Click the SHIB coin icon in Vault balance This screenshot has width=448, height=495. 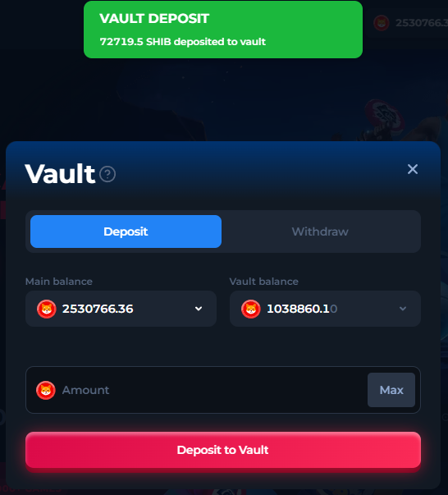click(x=251, y=309)
